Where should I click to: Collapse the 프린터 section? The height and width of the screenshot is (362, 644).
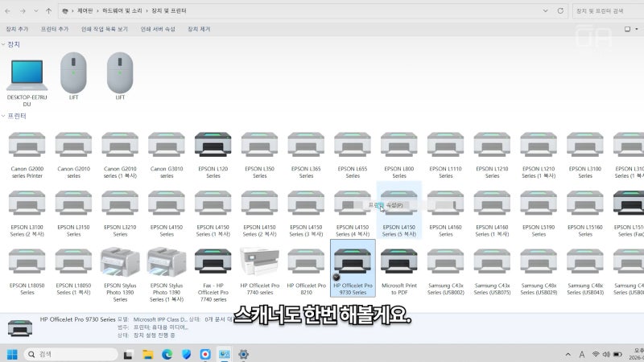(x=3, y=116)
